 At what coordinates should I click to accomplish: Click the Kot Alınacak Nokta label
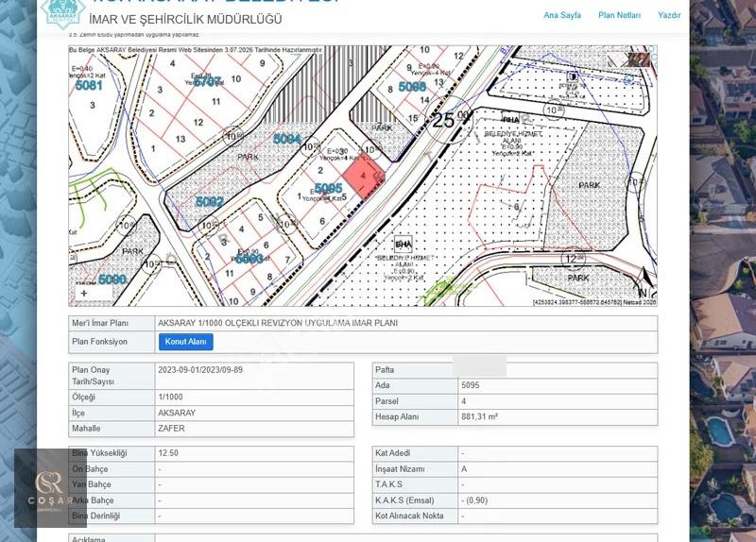409,516
